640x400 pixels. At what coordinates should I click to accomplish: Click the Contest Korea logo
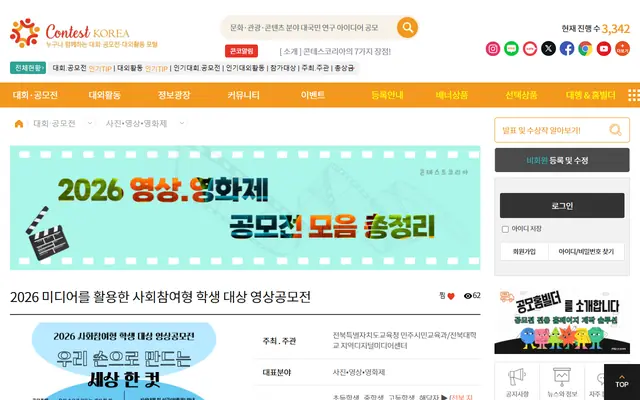tap(83, 33)
